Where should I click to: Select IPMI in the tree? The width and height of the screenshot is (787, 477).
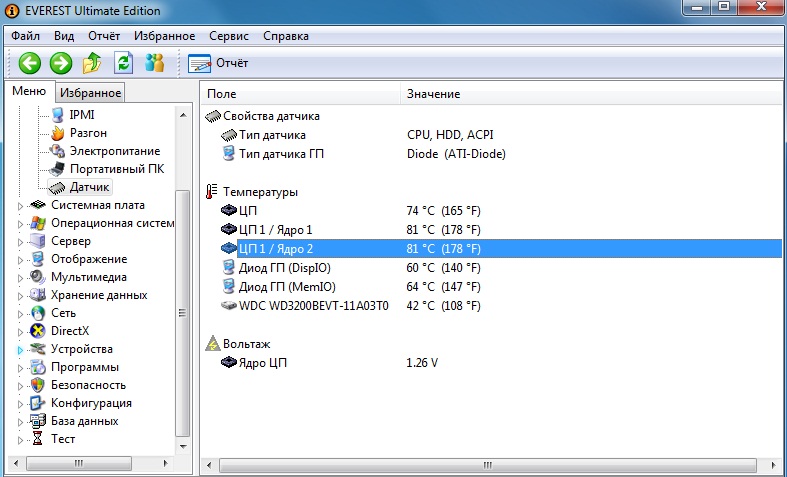(82, 115)
